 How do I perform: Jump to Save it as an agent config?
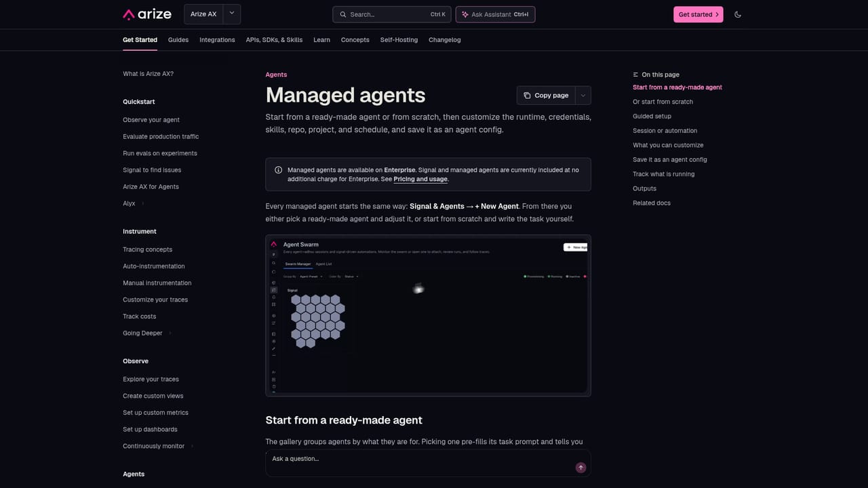670,160
